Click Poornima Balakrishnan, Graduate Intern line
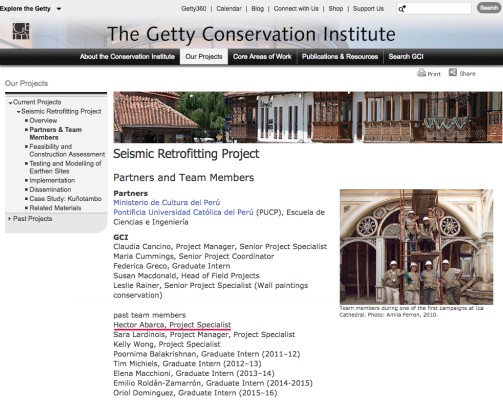Screen dimensions: 503x400 (x=207, y=354)
